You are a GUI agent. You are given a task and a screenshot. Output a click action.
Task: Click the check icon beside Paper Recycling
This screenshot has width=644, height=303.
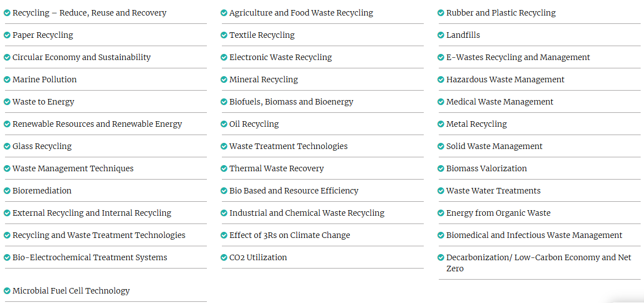(7, 35)
